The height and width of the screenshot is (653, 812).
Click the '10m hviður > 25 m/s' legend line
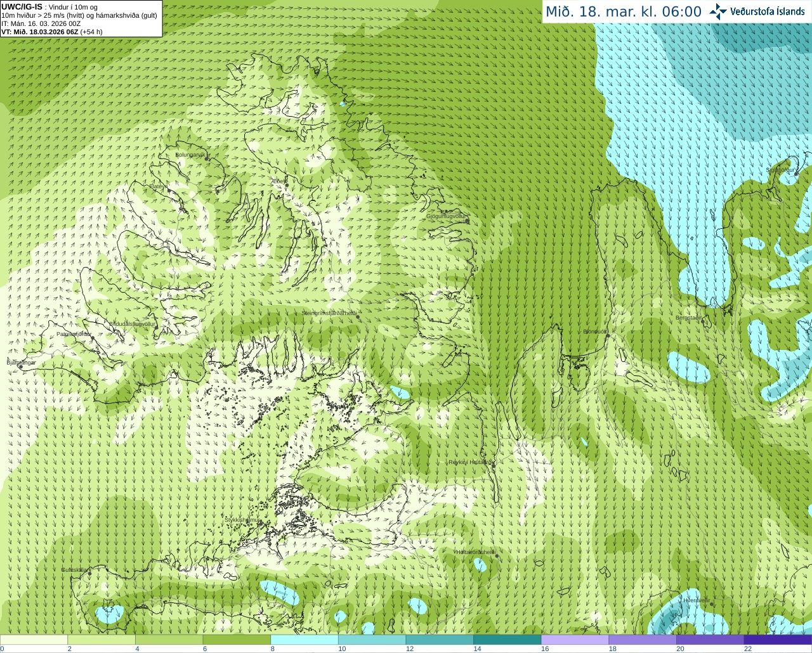79,15
